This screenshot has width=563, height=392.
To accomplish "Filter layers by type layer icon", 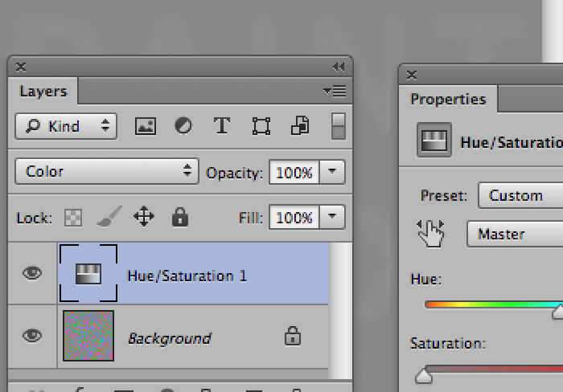I will click(222, 126).
